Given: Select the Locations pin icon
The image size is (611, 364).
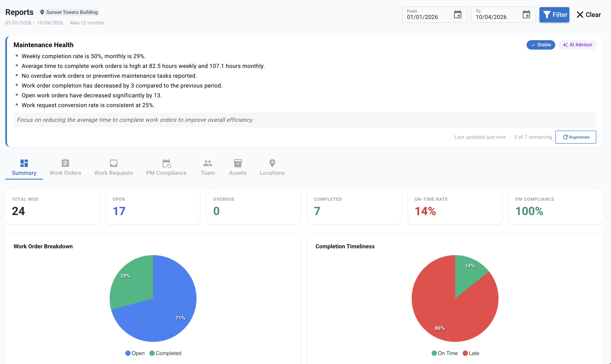Looking at the screenshot, I should tap(272, 163).
